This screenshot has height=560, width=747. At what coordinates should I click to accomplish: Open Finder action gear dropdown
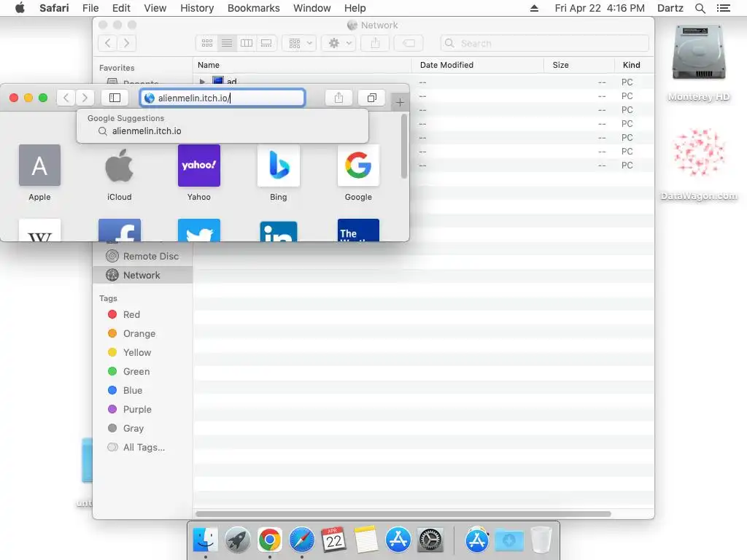[338, 43]
